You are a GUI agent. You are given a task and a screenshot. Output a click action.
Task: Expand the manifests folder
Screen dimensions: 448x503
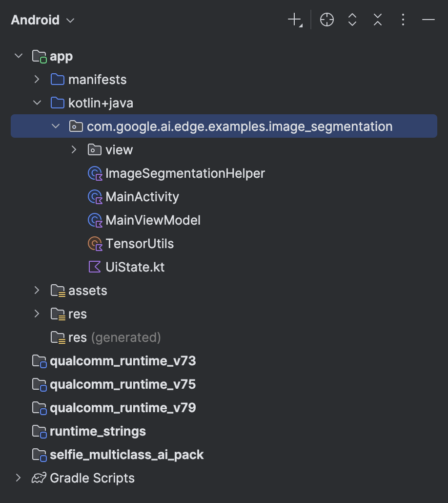[37, 80]
